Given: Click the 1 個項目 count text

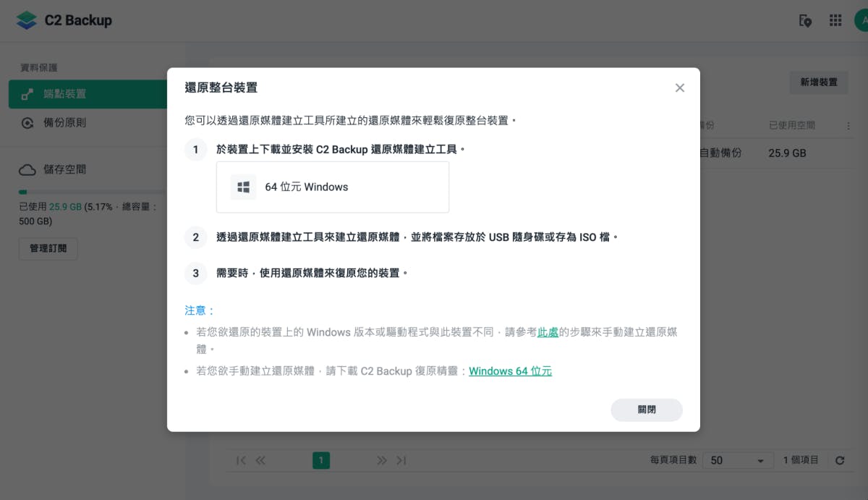Looking at the screenshot, I should [x=801, y=460].
